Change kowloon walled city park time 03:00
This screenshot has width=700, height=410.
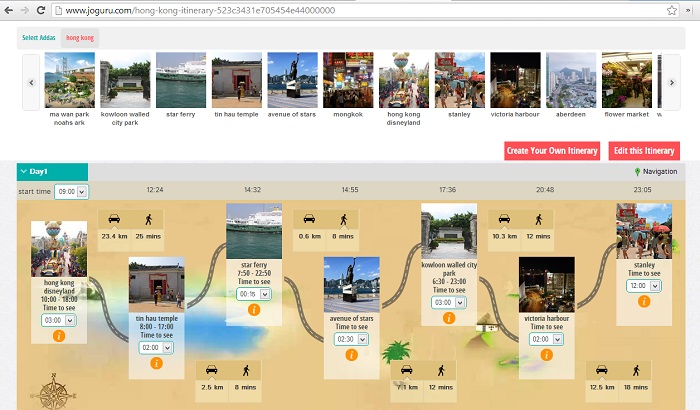(x=449, y=302)
